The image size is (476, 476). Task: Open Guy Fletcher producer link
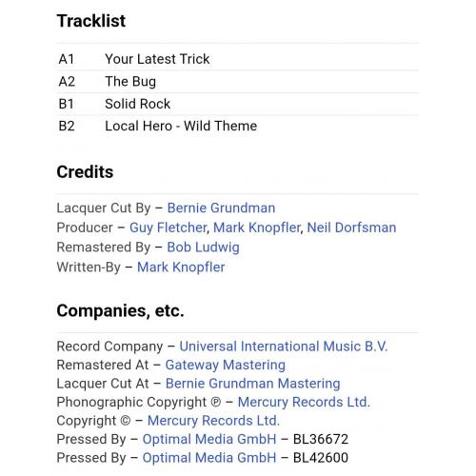tap(169, 228)
